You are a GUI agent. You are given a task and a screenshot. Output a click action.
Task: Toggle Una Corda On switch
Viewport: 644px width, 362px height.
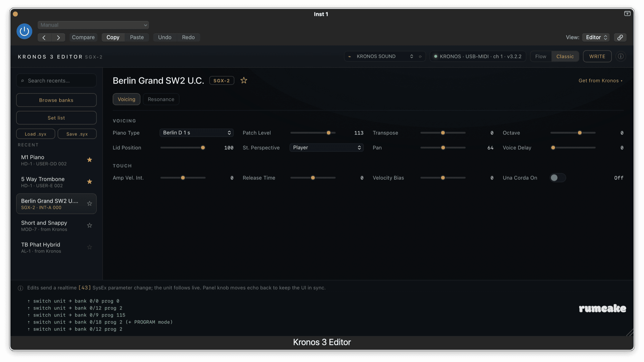557,178
